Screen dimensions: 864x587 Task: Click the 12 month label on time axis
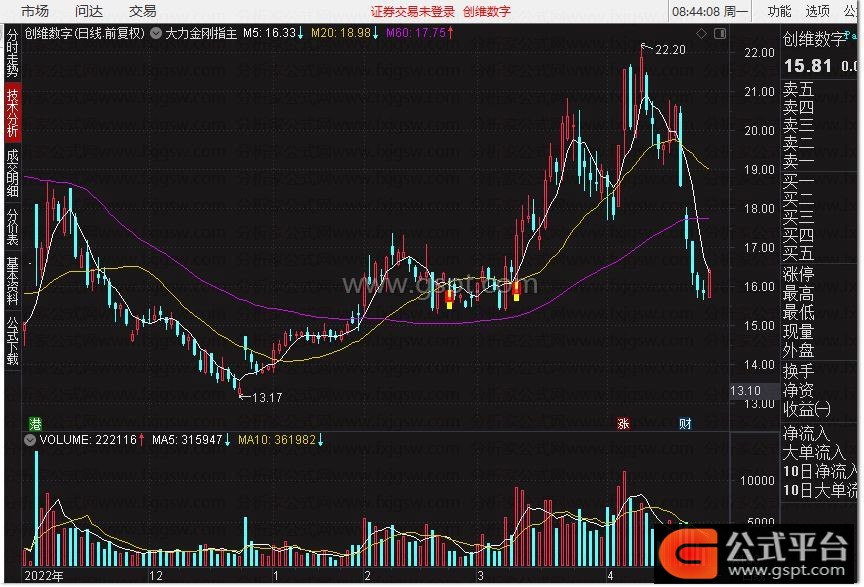click(x=156, y=576)
